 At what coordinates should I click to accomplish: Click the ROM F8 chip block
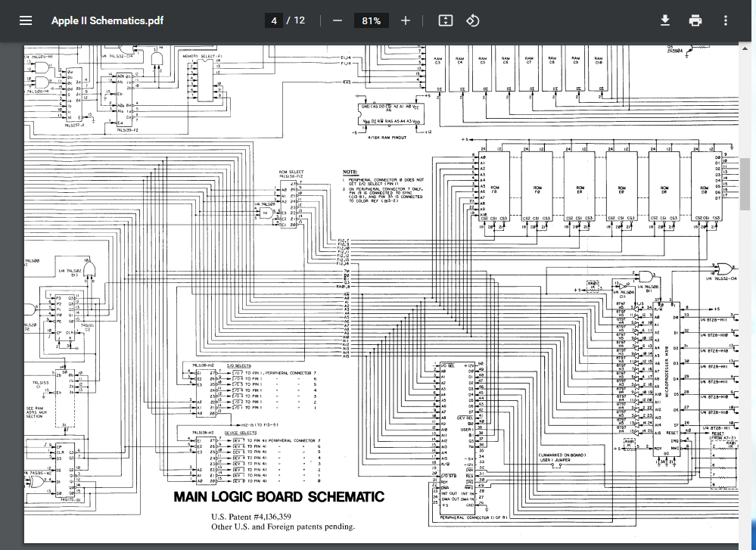(x=495, y=187)
